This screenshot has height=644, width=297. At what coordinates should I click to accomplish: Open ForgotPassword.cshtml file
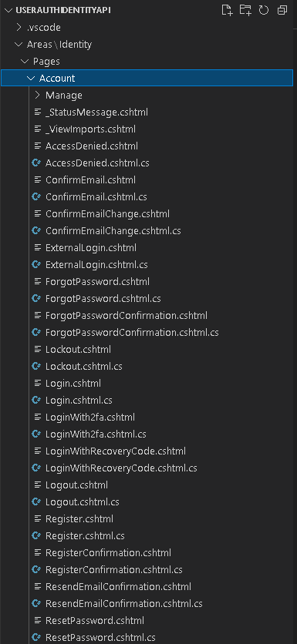(97, 282)
